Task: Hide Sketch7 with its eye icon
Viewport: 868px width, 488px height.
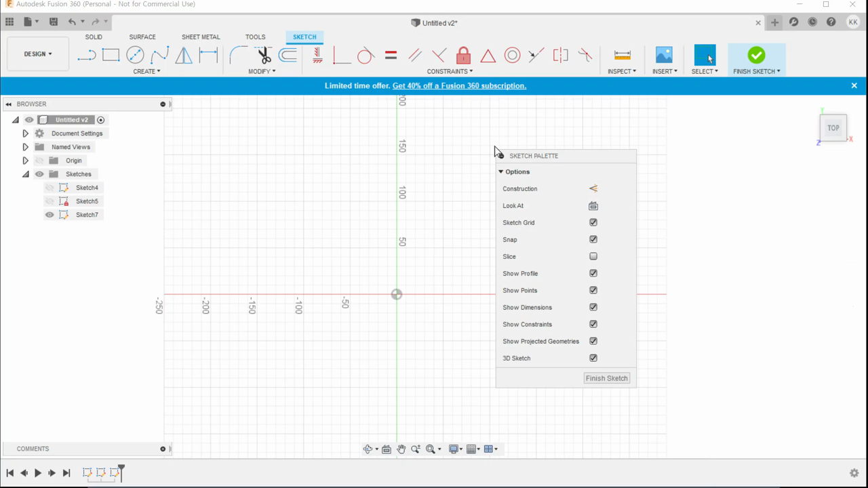Action: click(50, 215)
